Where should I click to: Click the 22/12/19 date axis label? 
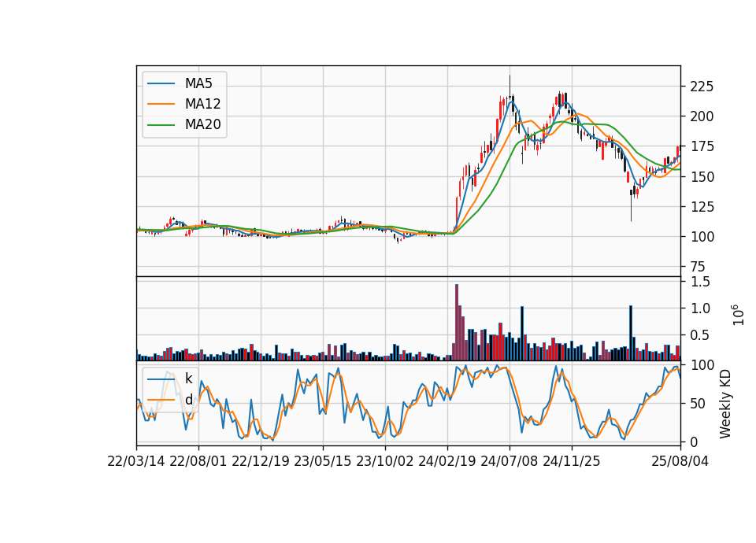(261, 461)
